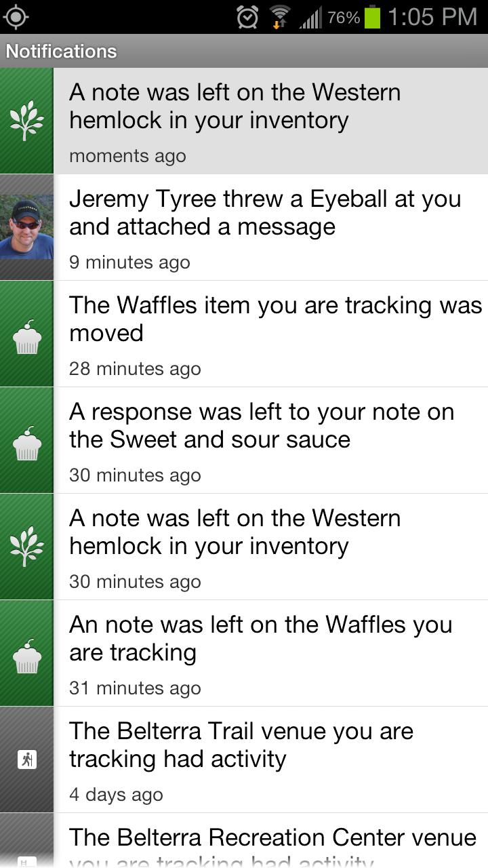The image size is (488, 868).
Task: Tap cupcake icon beside Sweet and sour sauce
Action: click(x=26, y=440)
